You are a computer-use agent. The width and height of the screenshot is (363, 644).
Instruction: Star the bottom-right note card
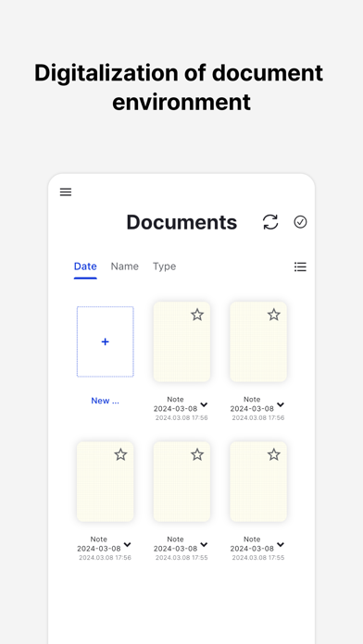pos(274,454)
